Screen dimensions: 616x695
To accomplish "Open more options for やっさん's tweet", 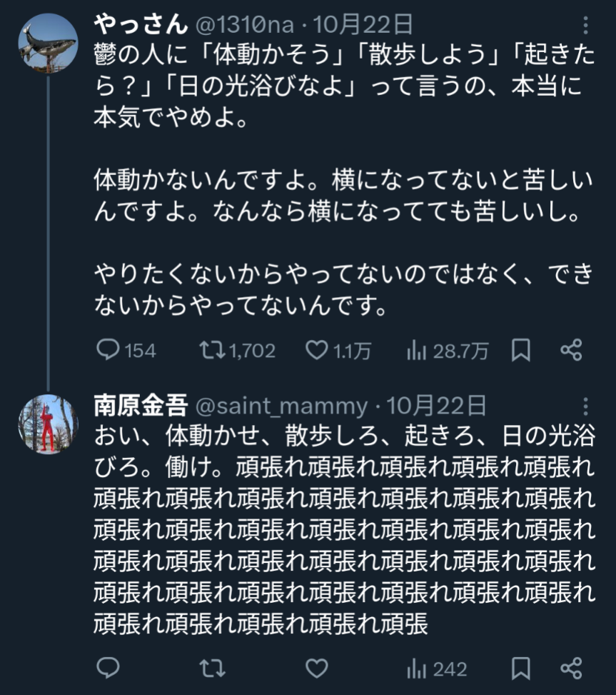I will 586,26.
